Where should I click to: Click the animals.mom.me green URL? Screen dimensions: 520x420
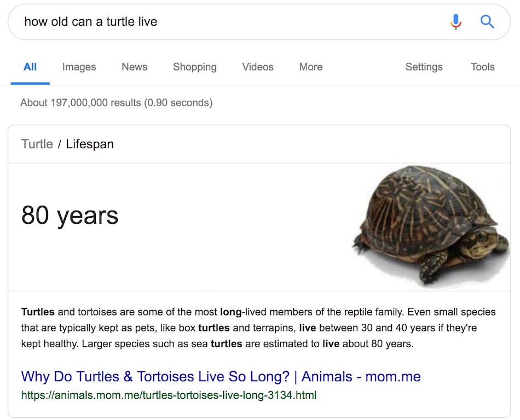coord(169,395)
